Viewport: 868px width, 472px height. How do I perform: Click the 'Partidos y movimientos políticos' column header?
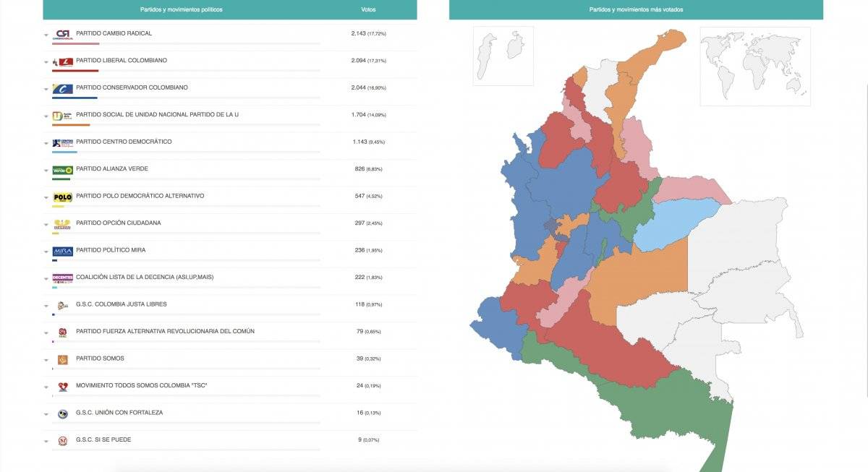coord(182,9)
